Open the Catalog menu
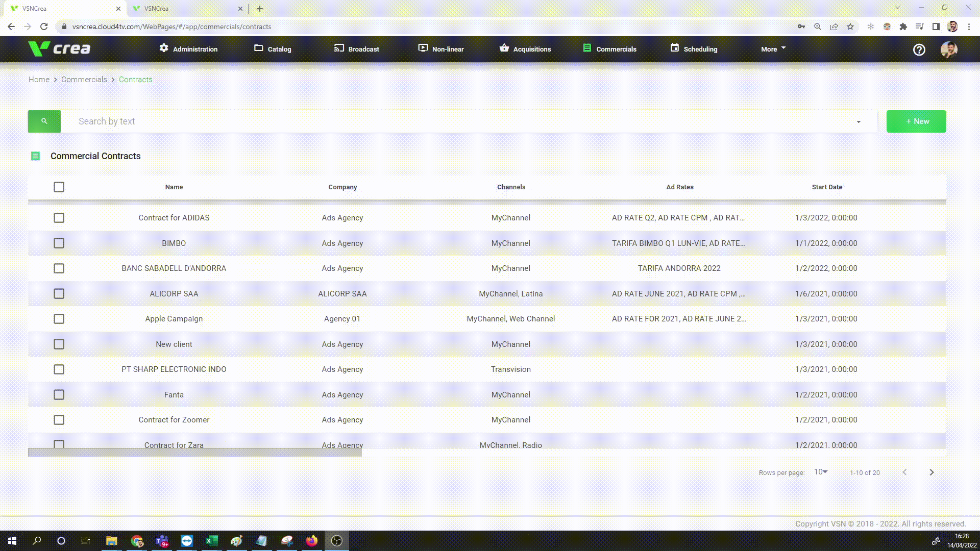This screenshot has width=980, height=551. pos(273,49)
